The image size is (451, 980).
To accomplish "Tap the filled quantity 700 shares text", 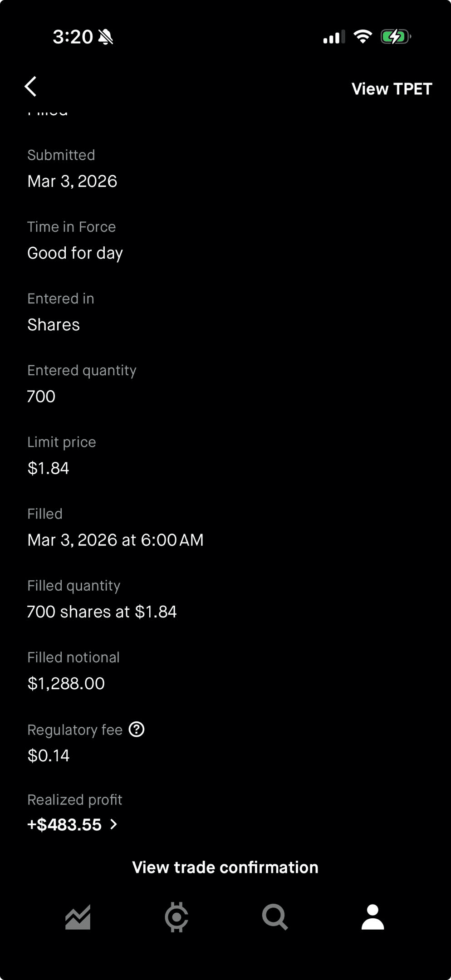I will (x=102, y=612).
